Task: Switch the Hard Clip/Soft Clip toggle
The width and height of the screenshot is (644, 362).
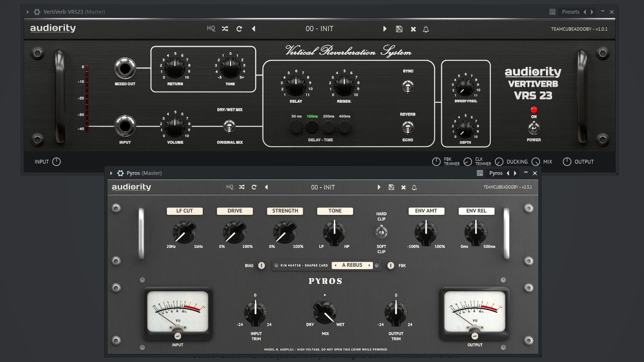Action: coord(381,231)
